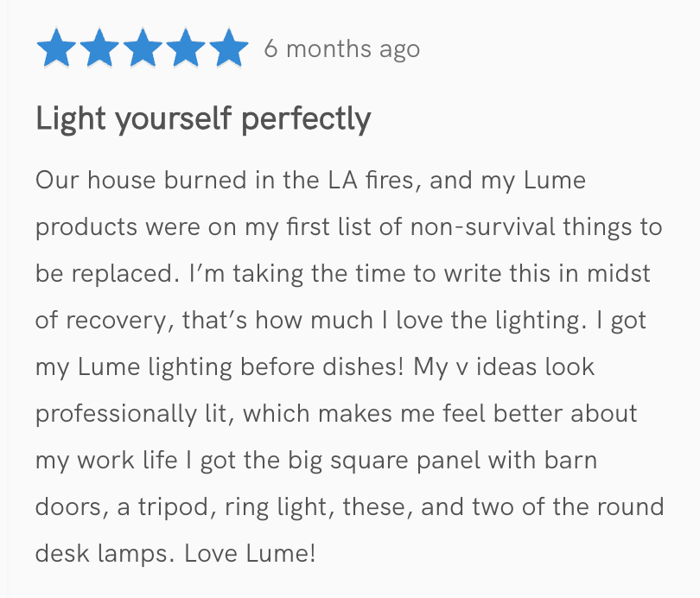
Task: Click the first blue rating star
Action: tap(57, 49)
